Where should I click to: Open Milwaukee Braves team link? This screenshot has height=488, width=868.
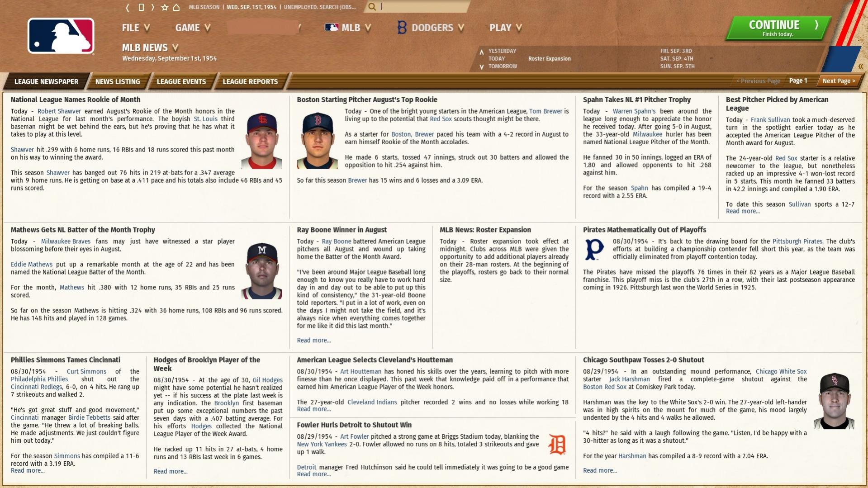coord(66,242)
